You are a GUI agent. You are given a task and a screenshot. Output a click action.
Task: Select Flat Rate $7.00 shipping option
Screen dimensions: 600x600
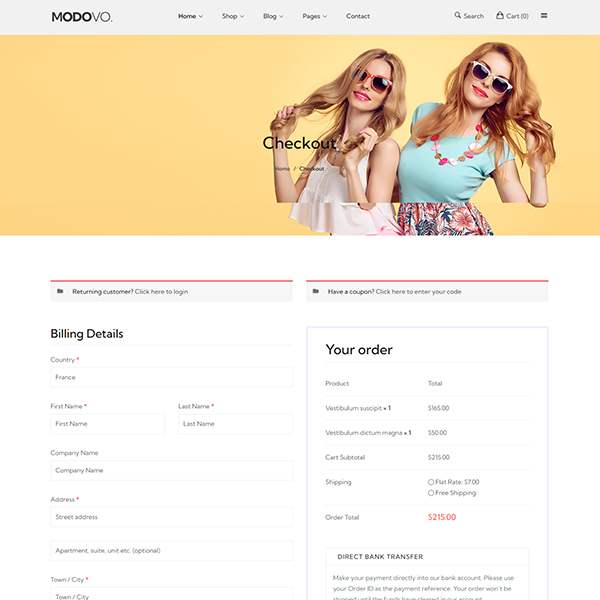pos(431,482)
